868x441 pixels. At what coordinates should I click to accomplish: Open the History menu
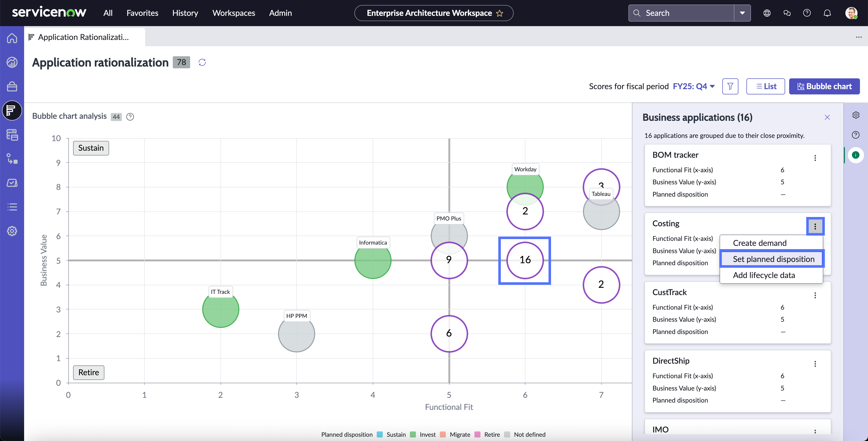click(x=185, y=13)
